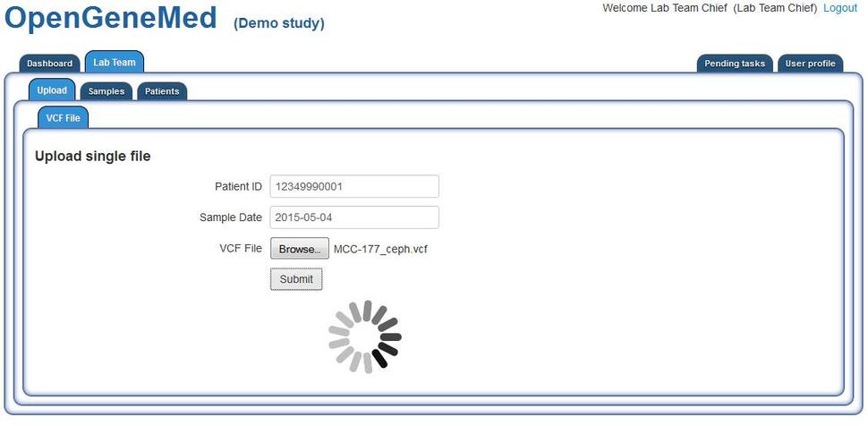Open the Patients sub-tab

pyautogui.click(x=162, y=91)
